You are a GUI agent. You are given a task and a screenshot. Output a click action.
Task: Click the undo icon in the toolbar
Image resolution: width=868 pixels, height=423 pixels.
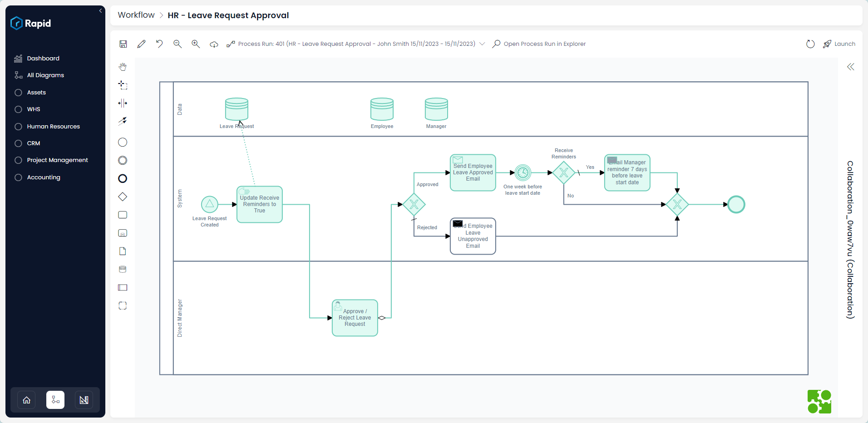[x=159, y=44]
